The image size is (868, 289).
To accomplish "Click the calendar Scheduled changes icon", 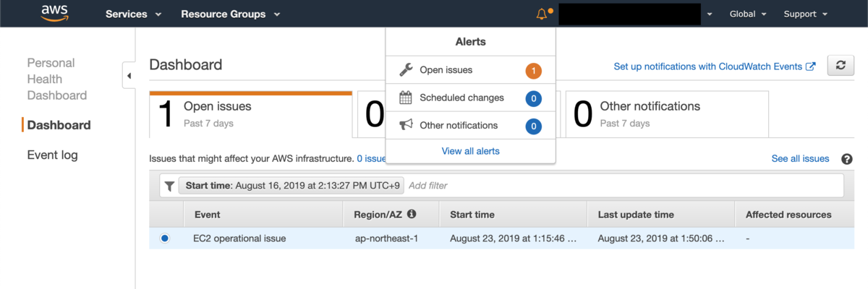I will (406, 98).
